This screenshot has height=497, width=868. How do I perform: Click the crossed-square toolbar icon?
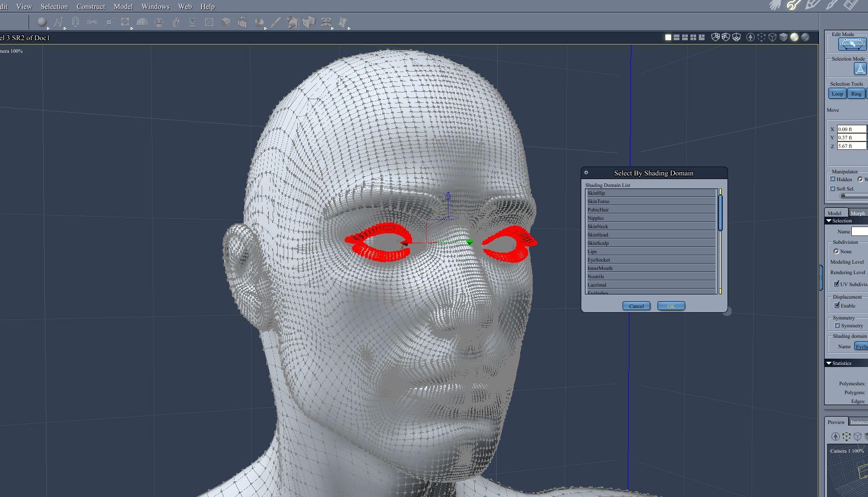pos(209,22)
